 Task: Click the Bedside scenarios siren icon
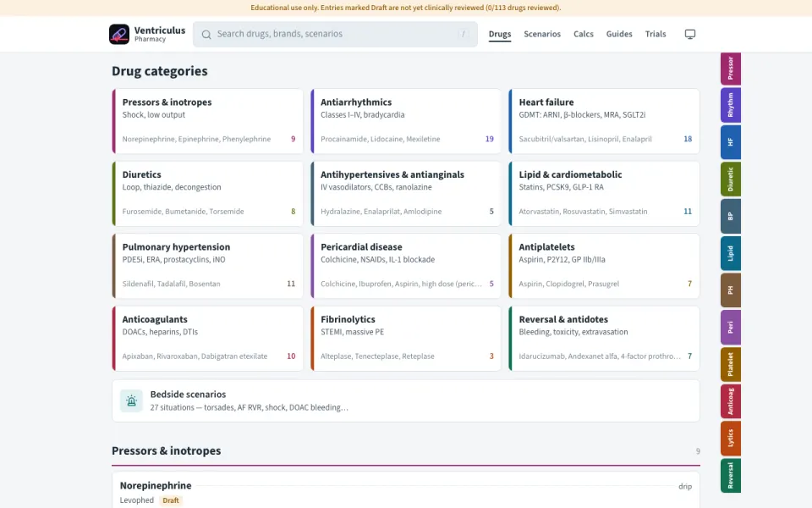click(x=132, y=400)
